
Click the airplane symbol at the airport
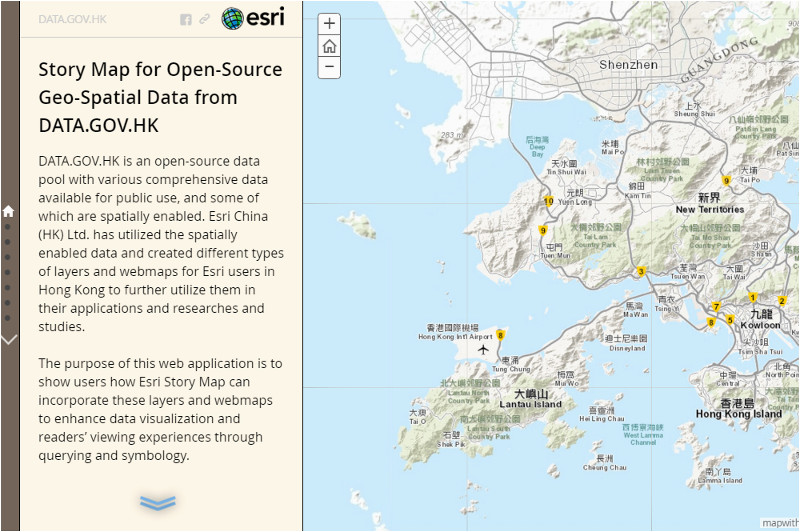(x=483, y=349)
